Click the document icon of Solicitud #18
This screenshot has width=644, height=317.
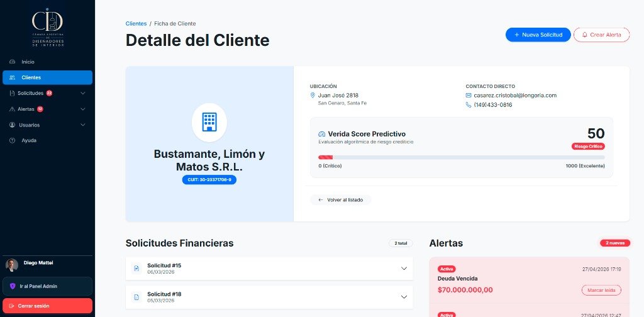click(136, 298)
